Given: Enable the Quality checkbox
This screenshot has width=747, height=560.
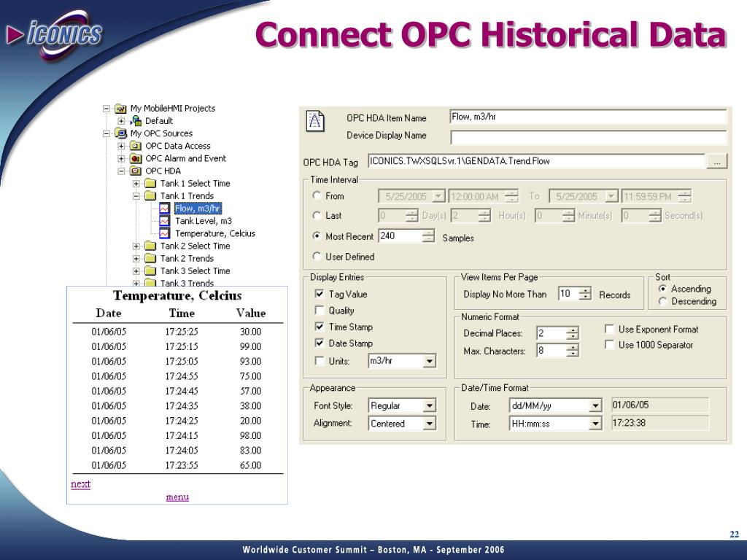Looking at the screenshot, I should click(x=320, y=311).
